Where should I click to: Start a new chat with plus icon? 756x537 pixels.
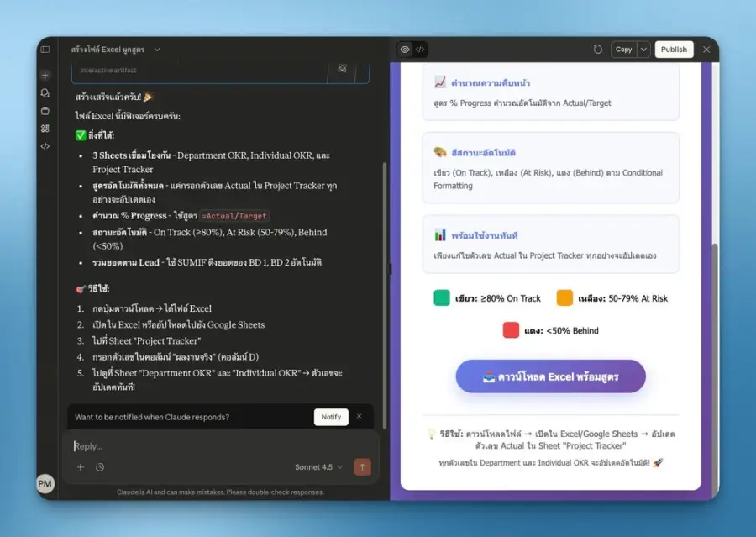point(45,76)
